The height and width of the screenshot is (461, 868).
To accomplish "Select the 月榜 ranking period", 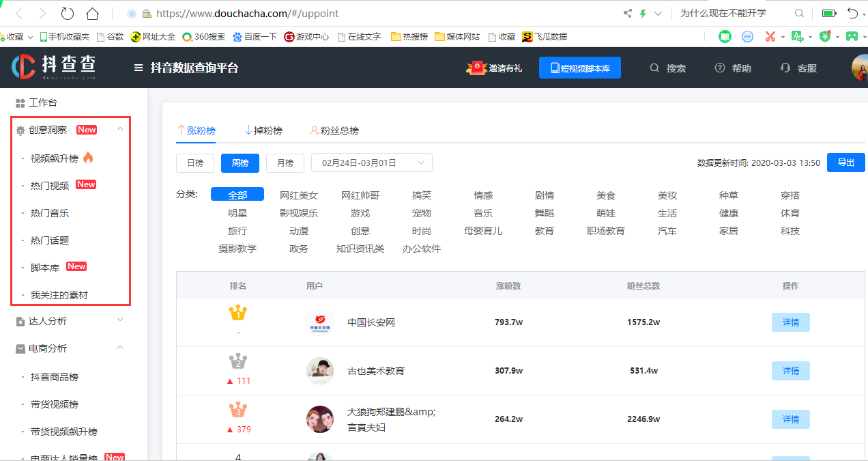I will (285, 163).
